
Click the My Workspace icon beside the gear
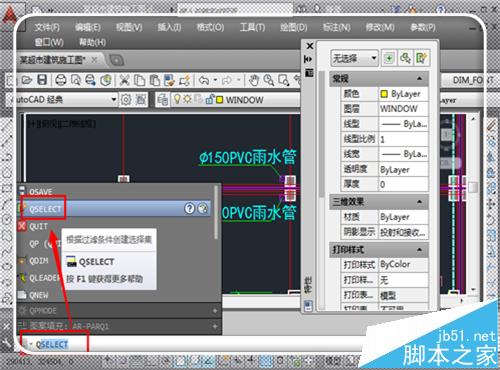(141, 99)
